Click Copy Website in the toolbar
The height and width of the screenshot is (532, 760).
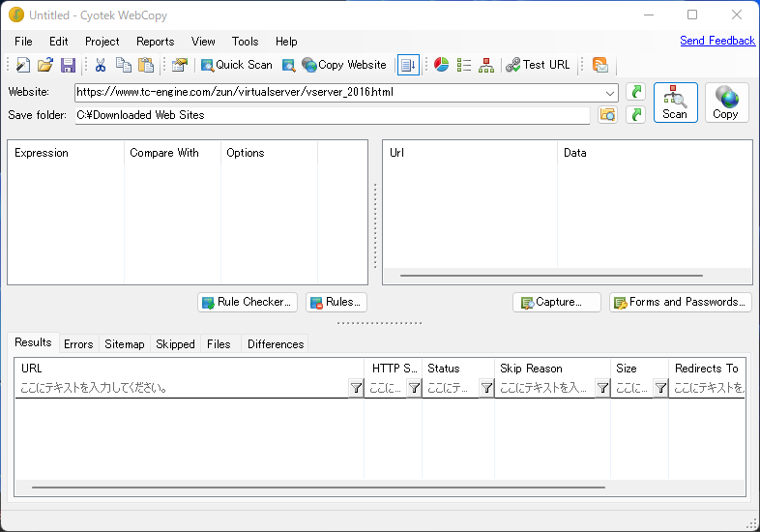[344, 65]
